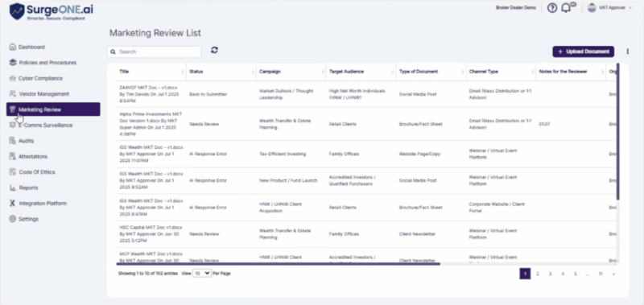Click the MKT Approver user avatar
644x305 pixels.
tap(592, 7)
